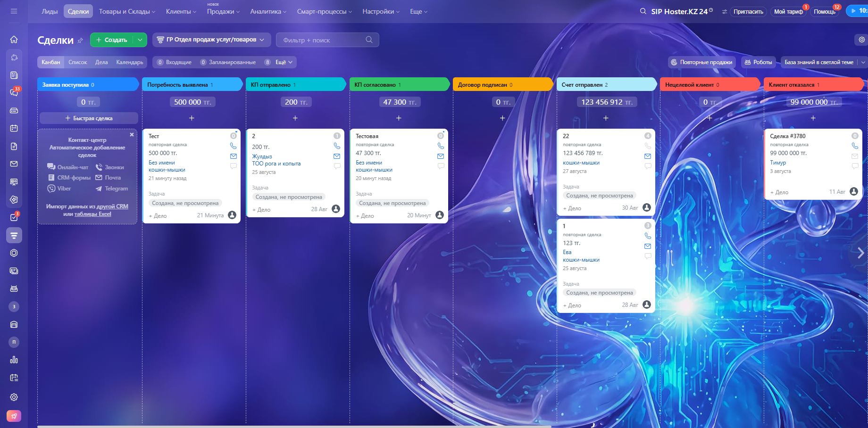The height and width of the screenshot is (428, 868).
Task: Expand the Создать button dropdown arrow
Action: [140, 40]
